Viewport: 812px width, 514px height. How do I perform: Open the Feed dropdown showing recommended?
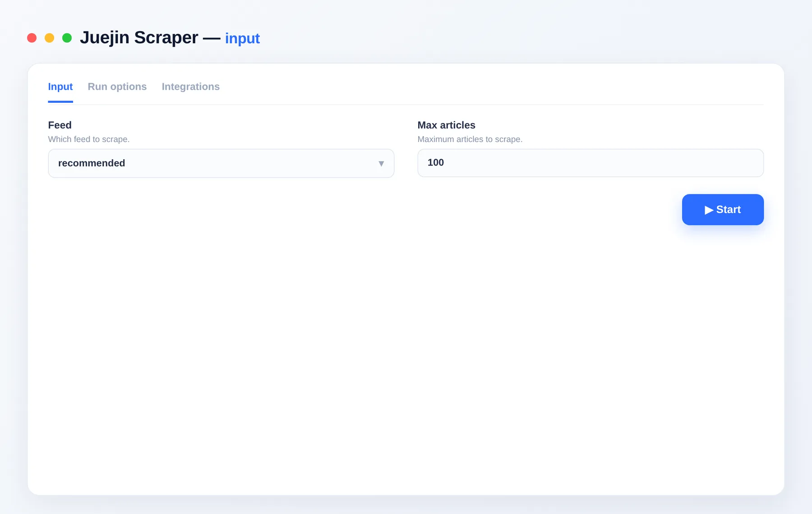pos(221,163)
